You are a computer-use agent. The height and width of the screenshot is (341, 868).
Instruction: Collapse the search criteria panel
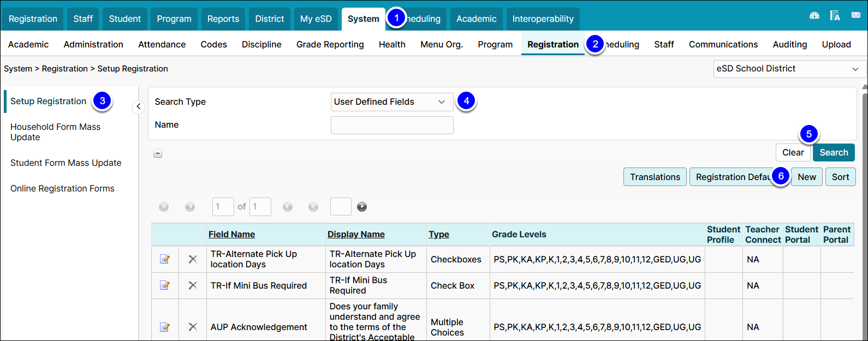coord(158,154)
